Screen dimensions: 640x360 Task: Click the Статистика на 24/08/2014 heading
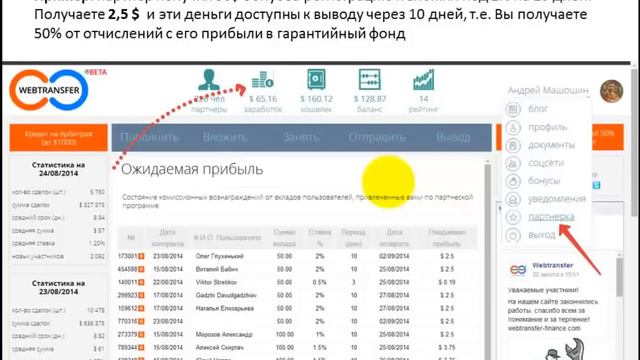pyautogui.click(x=58, y=169)
